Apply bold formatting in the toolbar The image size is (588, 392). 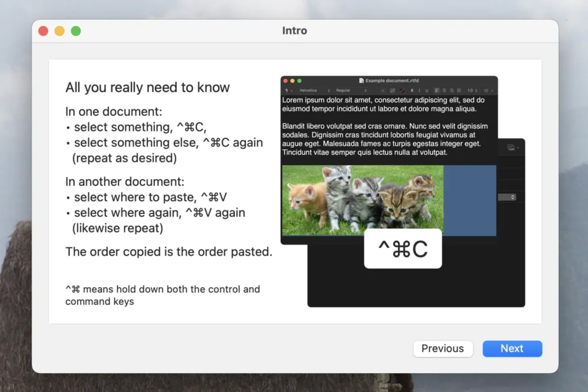(412, 90)
